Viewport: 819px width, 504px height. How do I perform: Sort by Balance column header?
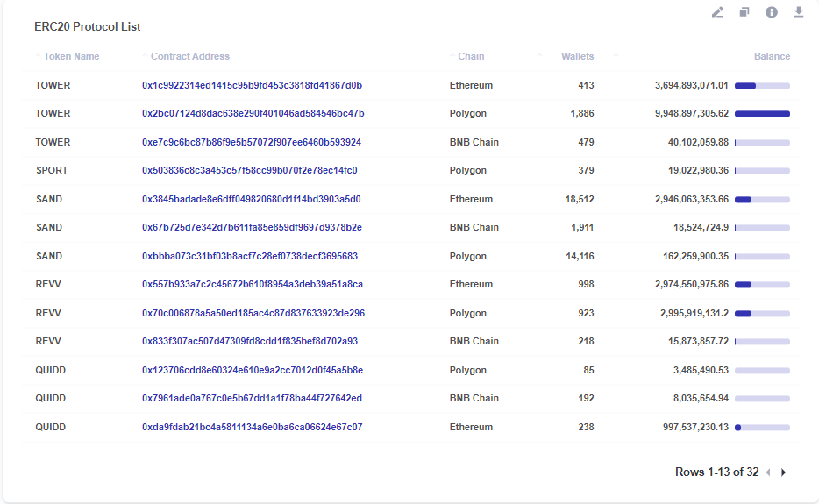point(772,56)
